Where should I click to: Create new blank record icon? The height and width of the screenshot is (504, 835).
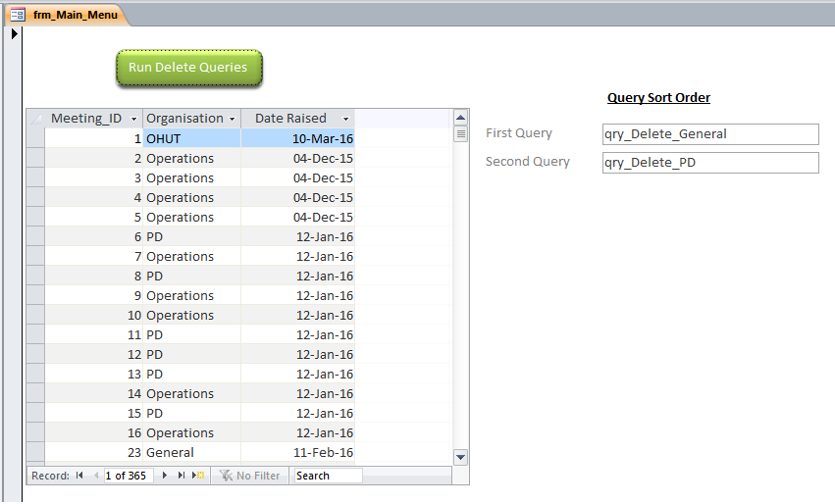tap(197, 476)
